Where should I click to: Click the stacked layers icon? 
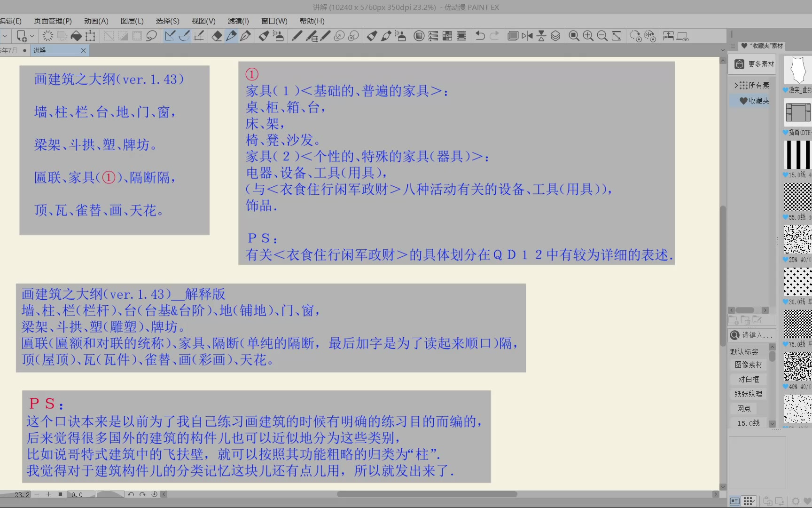click(555, 36)
